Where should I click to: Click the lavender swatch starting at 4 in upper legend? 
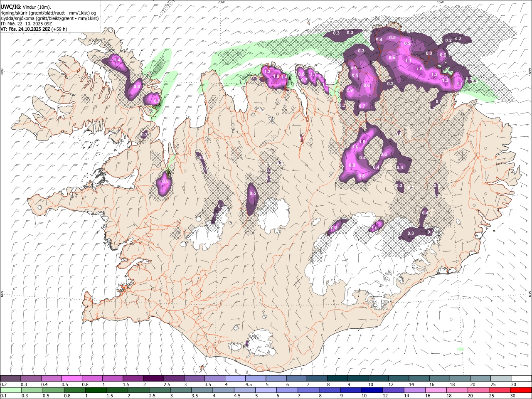pyautogui.click(x=235, y=379)
